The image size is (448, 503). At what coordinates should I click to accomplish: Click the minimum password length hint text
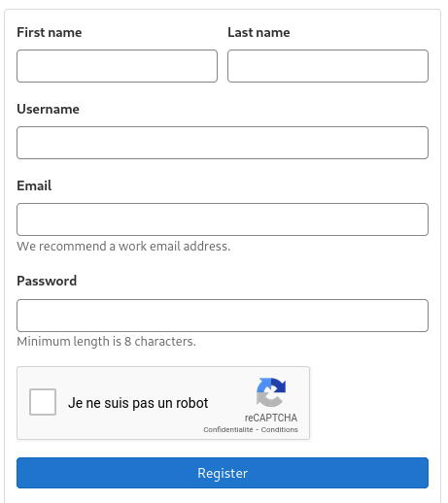(106, 342)
